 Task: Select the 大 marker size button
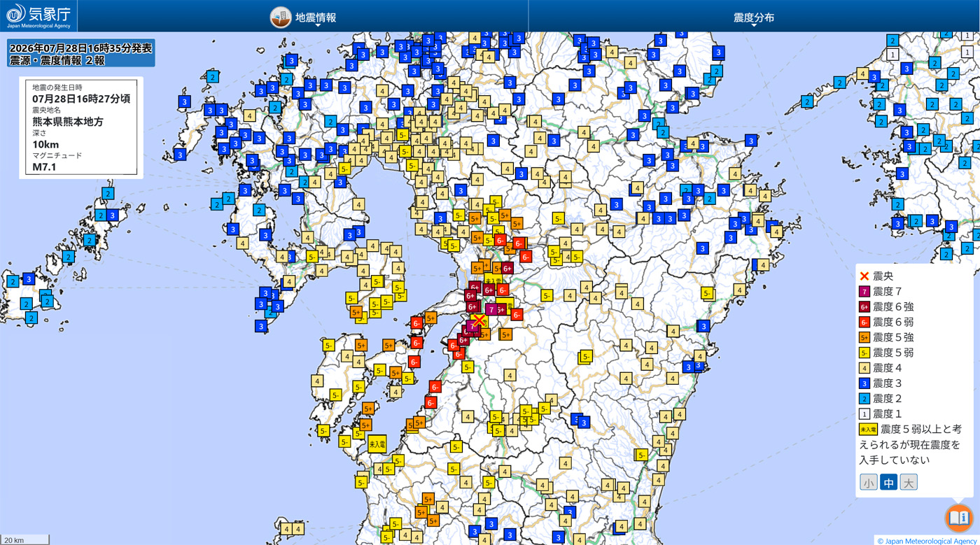coord(909,482)
